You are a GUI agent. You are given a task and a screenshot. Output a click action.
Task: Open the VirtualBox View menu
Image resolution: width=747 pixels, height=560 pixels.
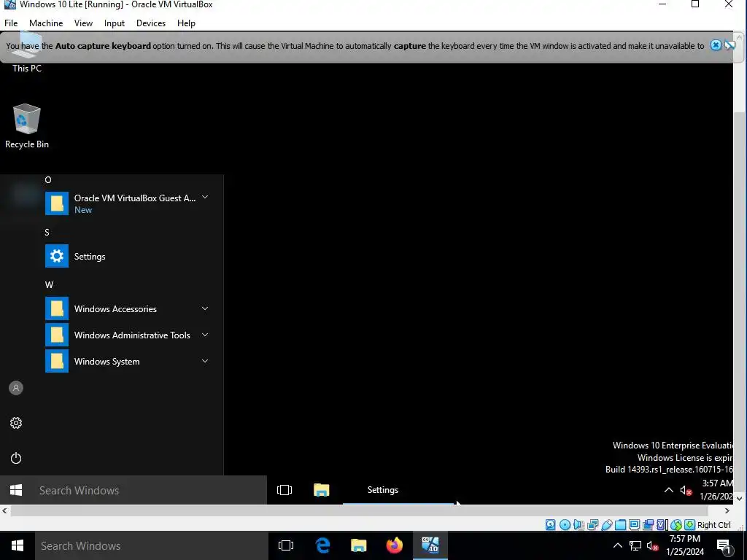[x=83, y=23]
